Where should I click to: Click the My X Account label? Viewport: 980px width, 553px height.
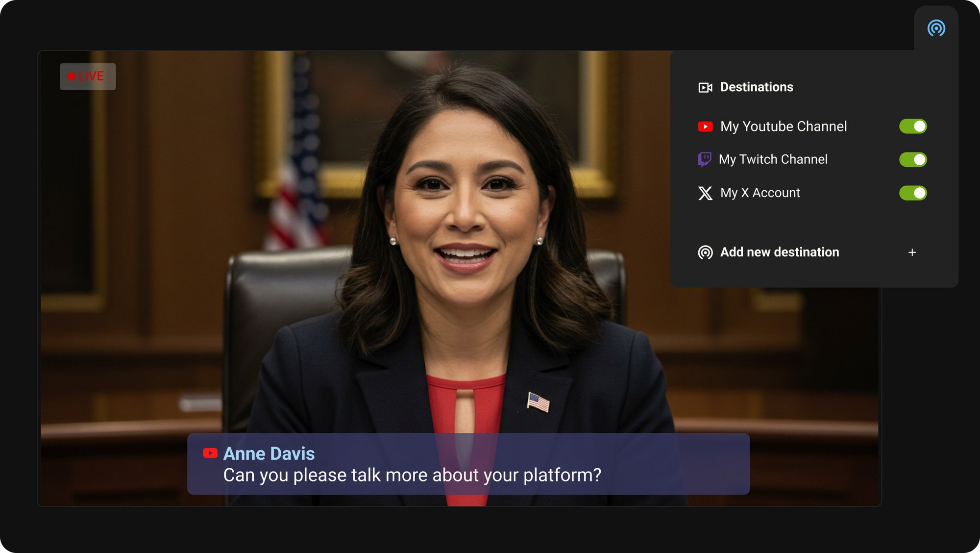760,193
